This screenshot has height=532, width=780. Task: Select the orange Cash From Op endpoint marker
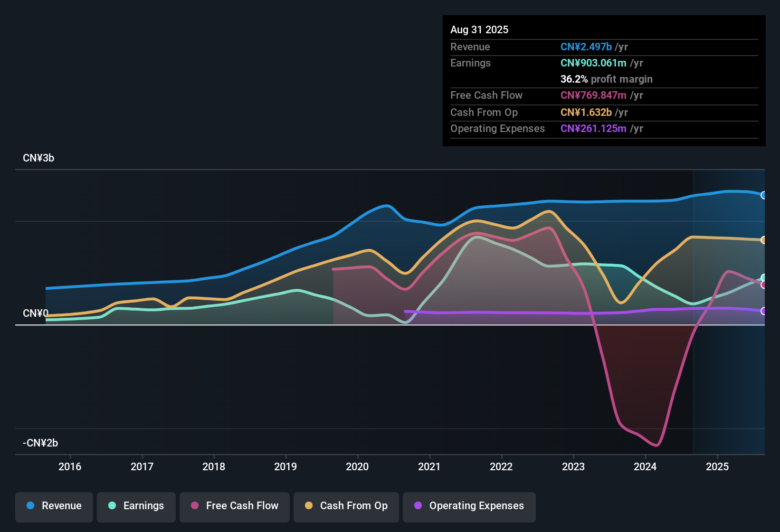pos(764,240)
